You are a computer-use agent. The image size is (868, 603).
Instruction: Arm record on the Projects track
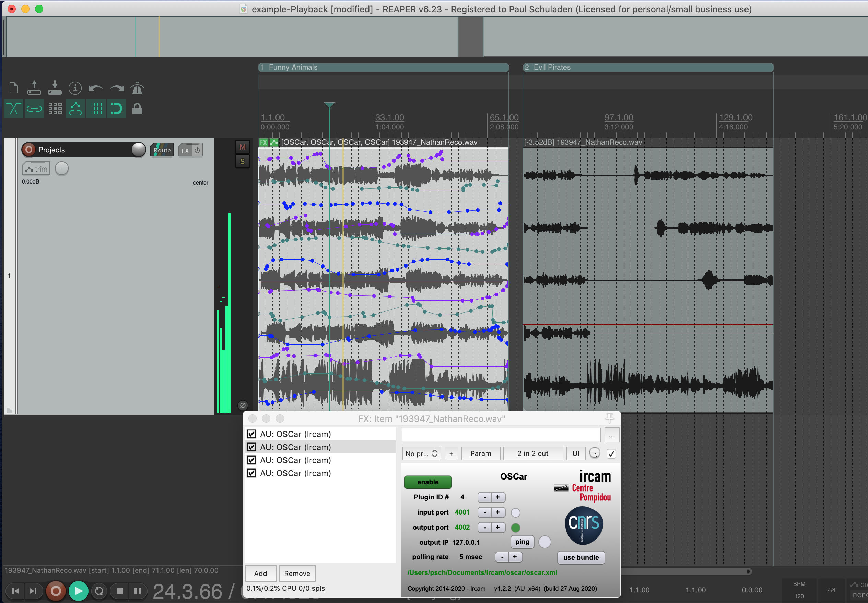28,150
